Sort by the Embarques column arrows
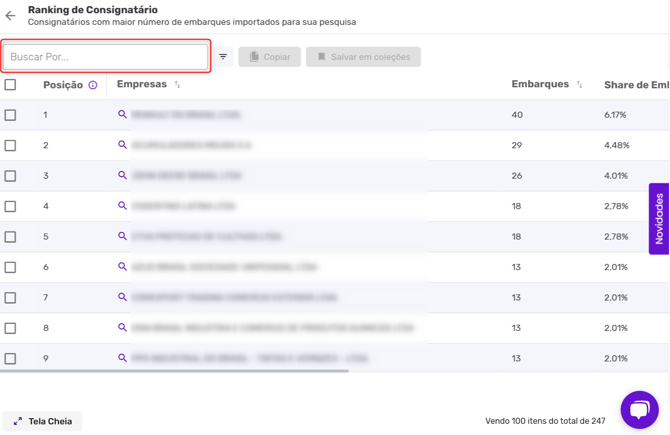This screenshot has height=435, width=670. [579, 85]
